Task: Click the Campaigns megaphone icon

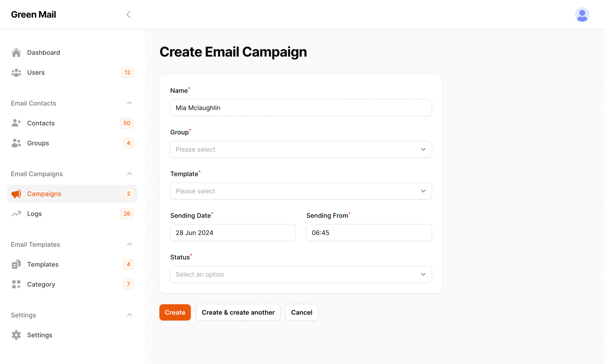Action: pos(16,194)
